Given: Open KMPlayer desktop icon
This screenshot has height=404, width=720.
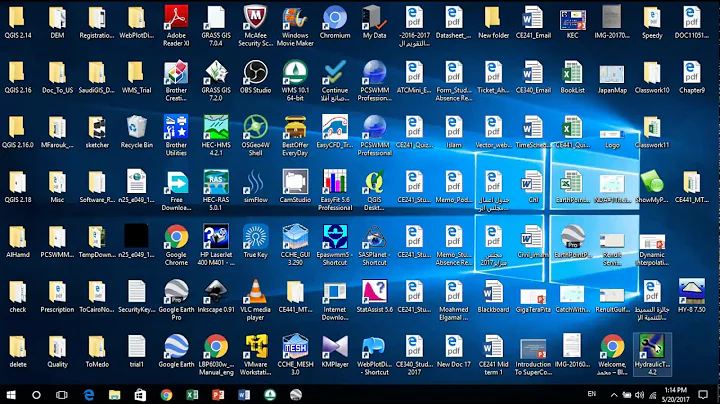Looking at the screenshot, I should tap(335, 351).
